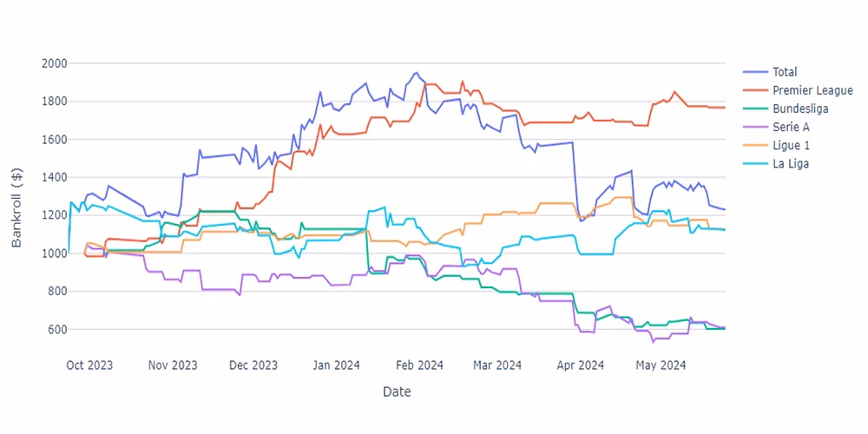Hide the Premier League legend entry
The height and width of the screenshot is (434, 868).
coord(812,90)
